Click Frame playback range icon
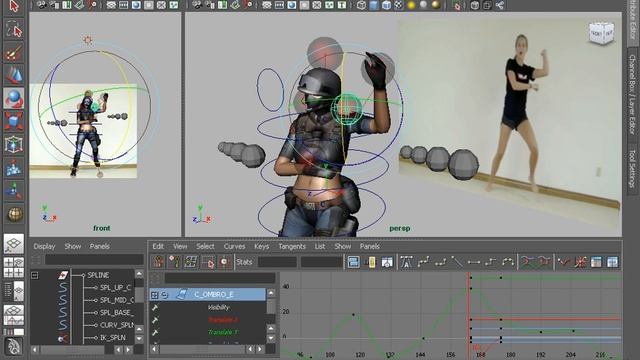This screenshot has width=640, height=360. click(x=371, y=262)
